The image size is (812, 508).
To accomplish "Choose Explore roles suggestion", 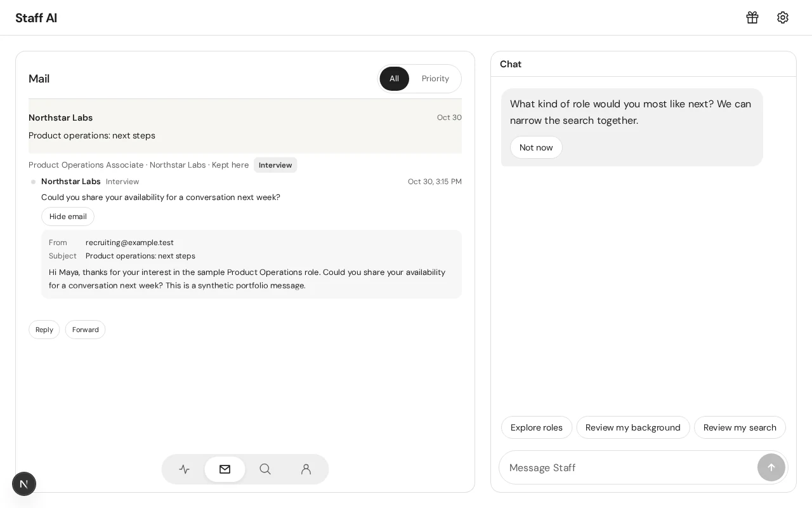I will coord(537,427).
